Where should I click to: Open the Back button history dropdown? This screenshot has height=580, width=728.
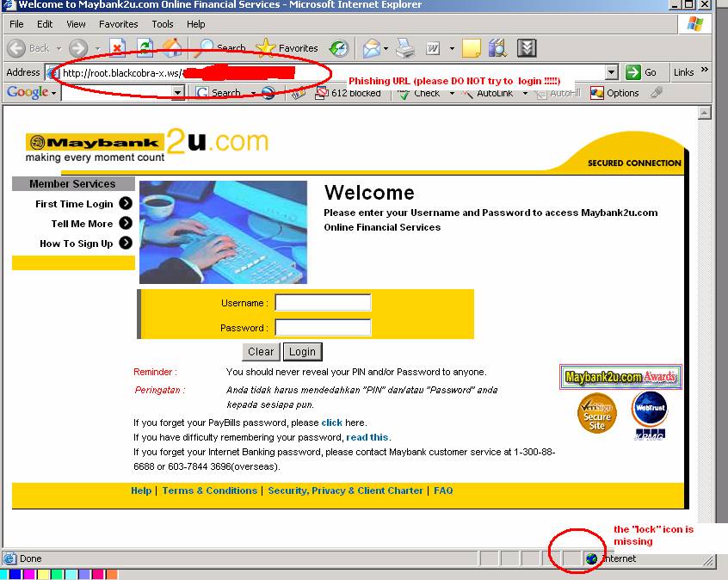(x=59, y=48)
